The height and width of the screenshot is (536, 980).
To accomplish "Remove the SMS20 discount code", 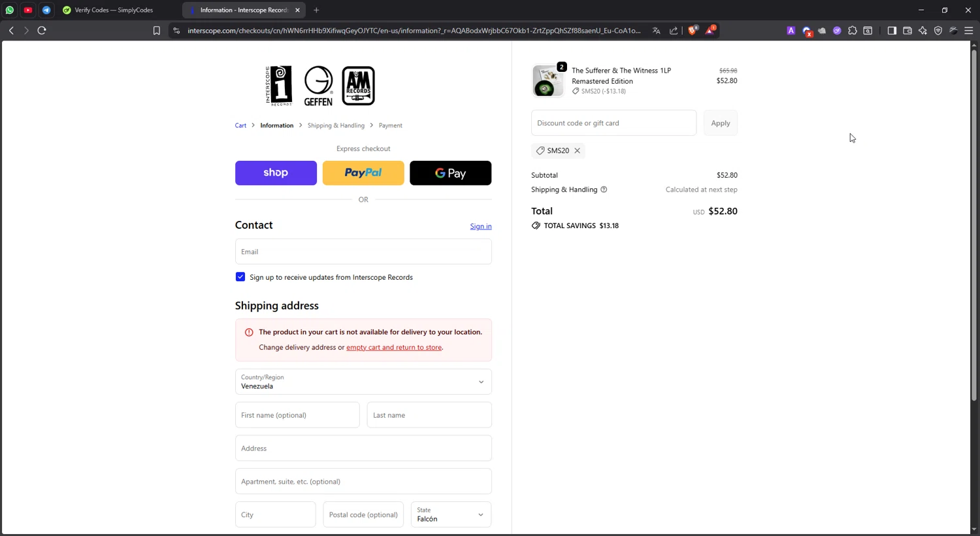I will (x=578, y=150).
